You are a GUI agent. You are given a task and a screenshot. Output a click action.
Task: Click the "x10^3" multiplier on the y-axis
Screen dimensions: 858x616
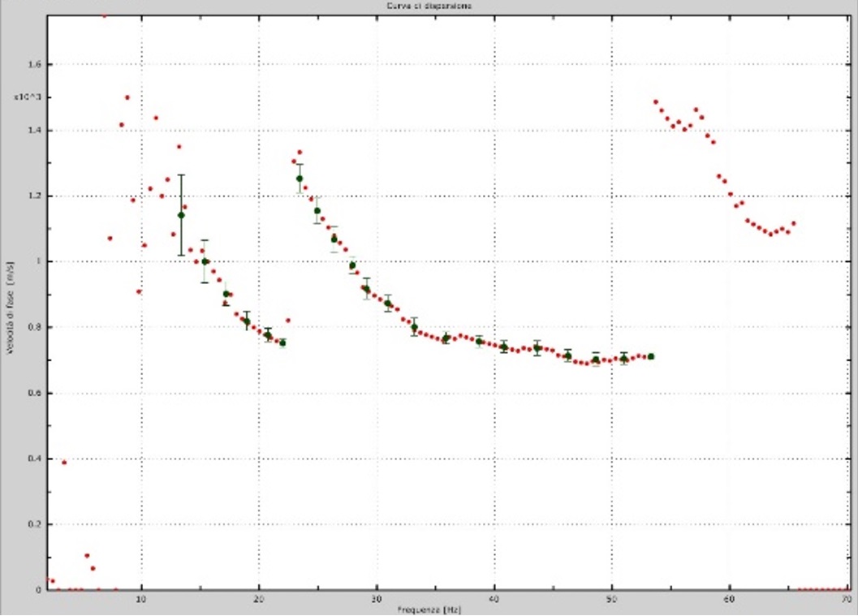[28, 97]
